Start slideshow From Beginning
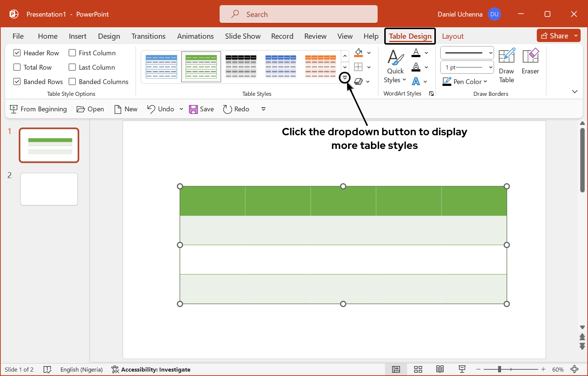 (38, 109)
